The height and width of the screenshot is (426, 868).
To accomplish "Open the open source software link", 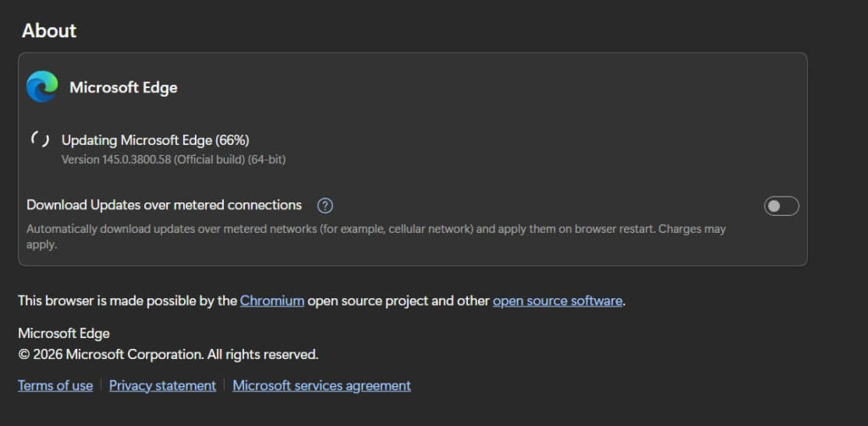I will pos(558,301).
